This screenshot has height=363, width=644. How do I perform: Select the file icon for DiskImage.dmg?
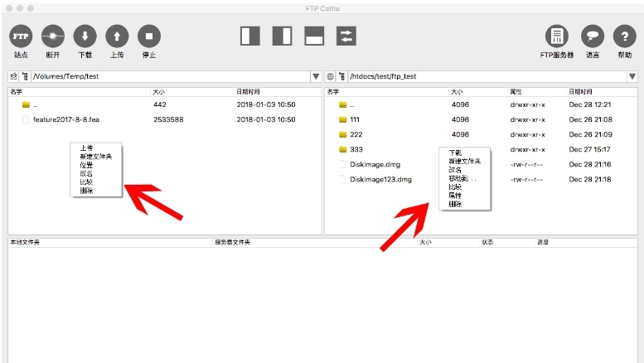(x=342, y=164)
